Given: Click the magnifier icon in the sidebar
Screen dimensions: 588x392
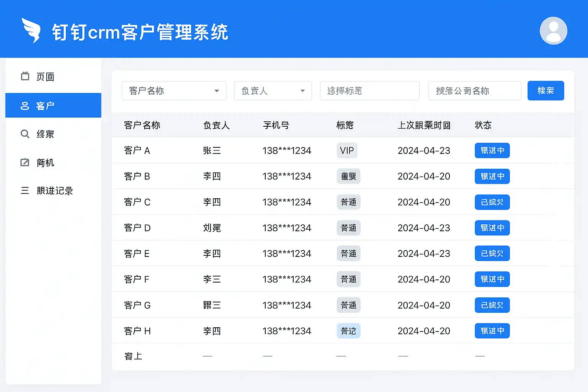Looking at the screenshot, I should pyautogui.click(x=25, y=134).
